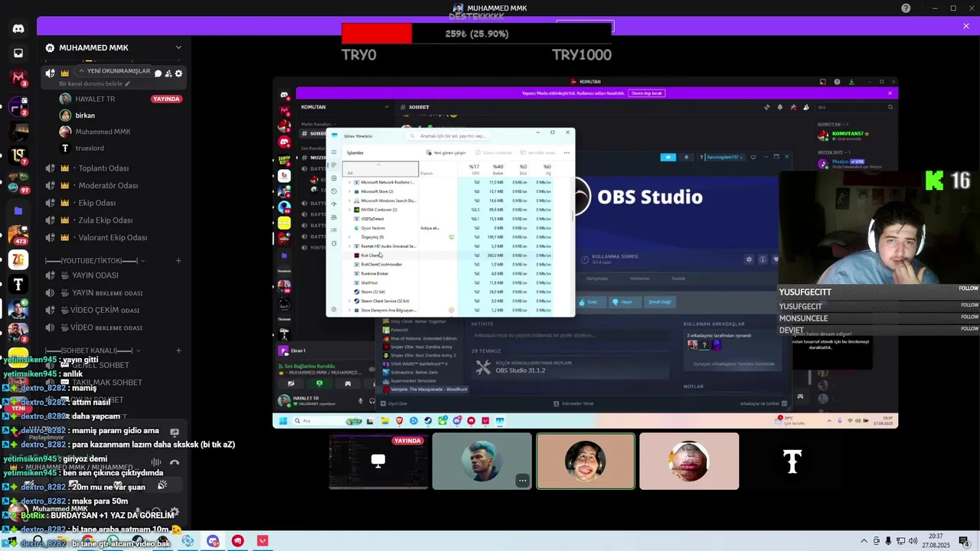
Task: Toggle microphone icon in system tray
Action: click(x=888, y=541)
